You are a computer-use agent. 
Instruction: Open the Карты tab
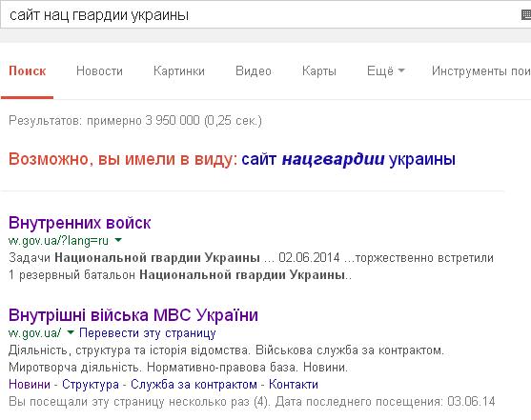point(319,71)
